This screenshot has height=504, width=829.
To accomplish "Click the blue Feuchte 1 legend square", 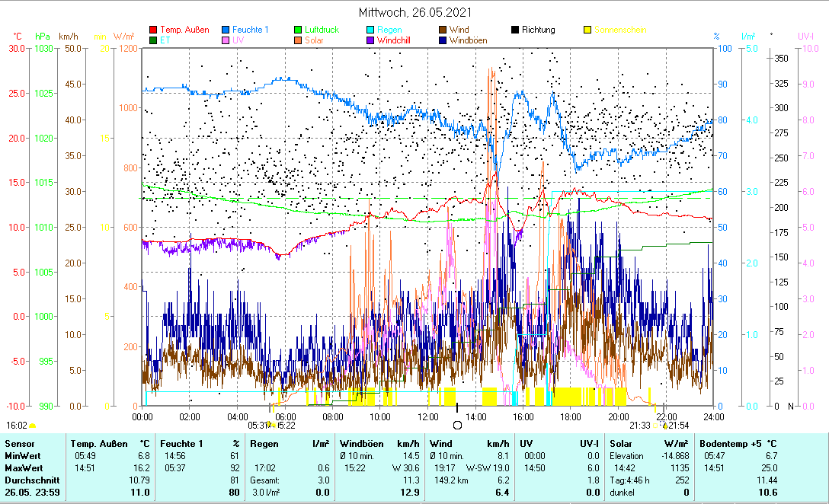I will click(226, 30).
